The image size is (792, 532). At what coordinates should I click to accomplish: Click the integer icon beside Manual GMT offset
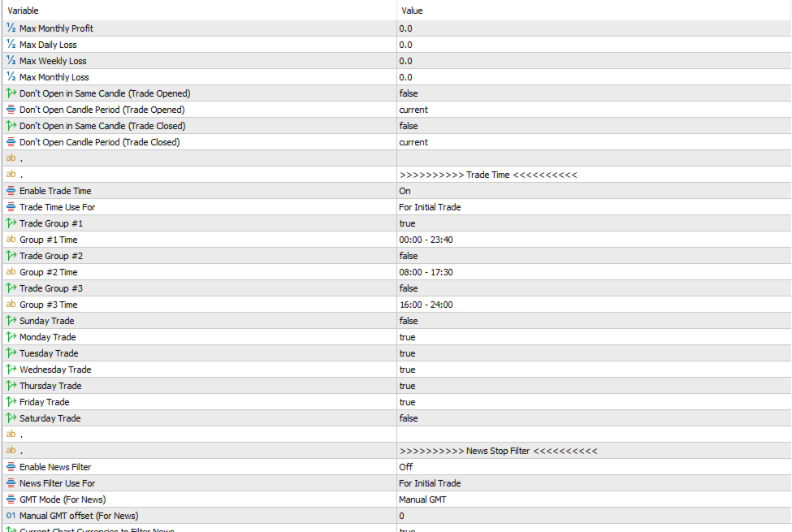click(11, 516)
